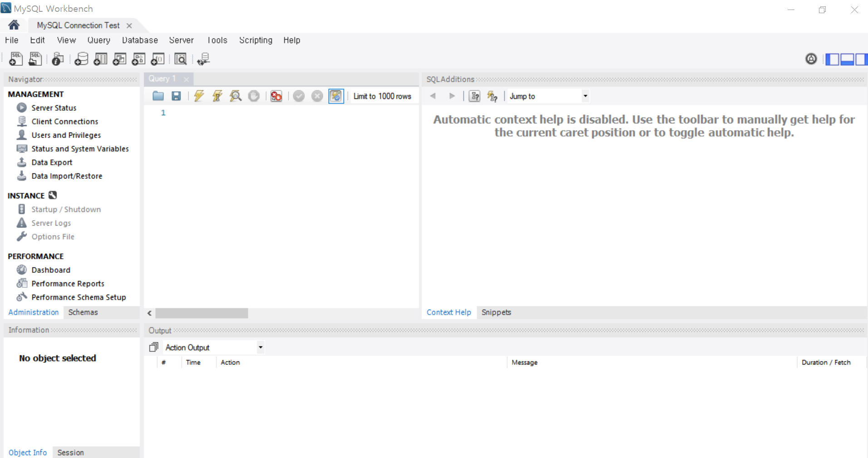Open the Jump to dropdown

(x=548, y=96)
